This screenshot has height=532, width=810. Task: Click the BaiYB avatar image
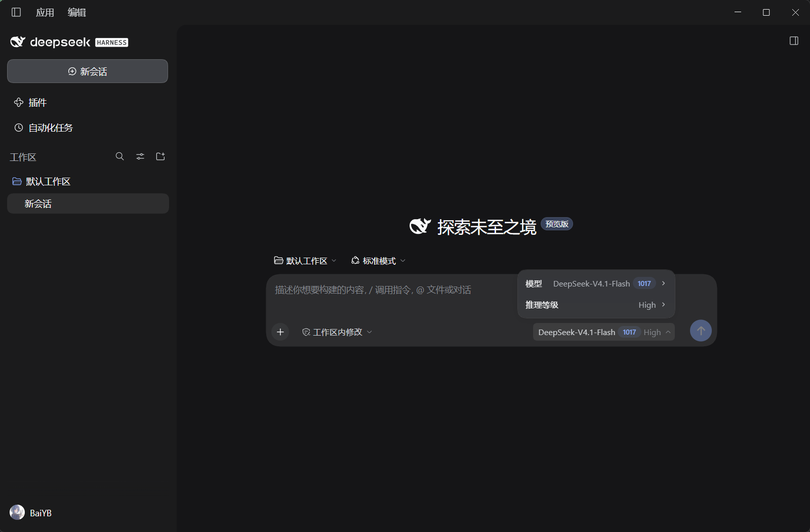(x=17, y=513)
